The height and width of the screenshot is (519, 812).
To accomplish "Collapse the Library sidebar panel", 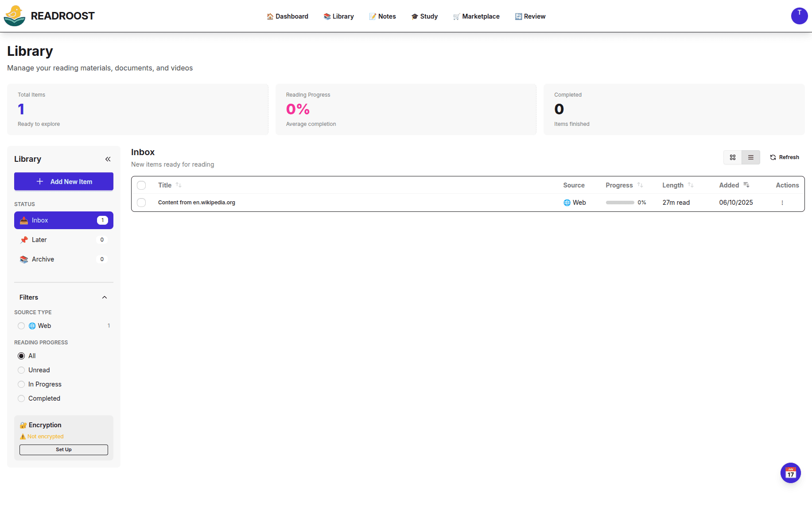I will [108, 159].
